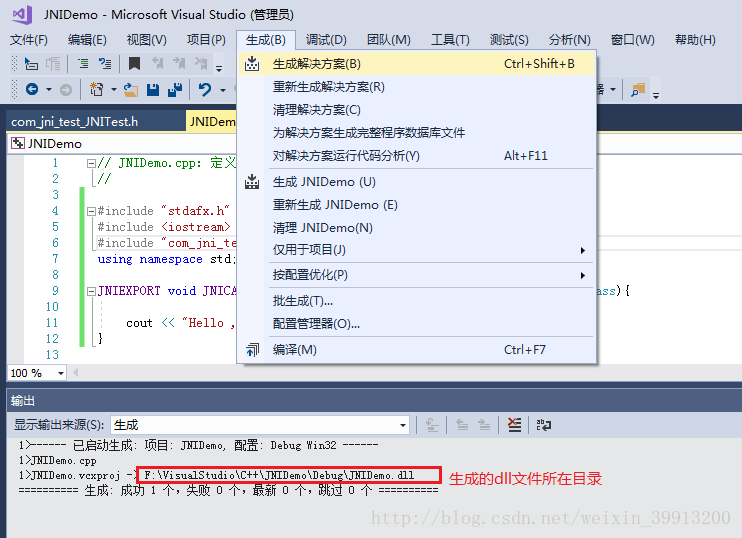
Task: Click the find in files icon on right toolbar
Action: [x=638, y=89]
